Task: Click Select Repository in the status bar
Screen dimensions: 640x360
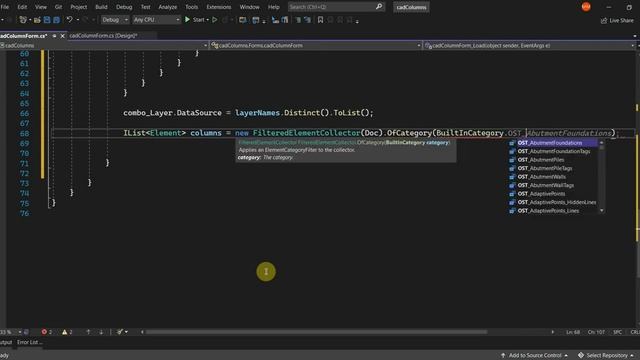Action: coord(605,356)
